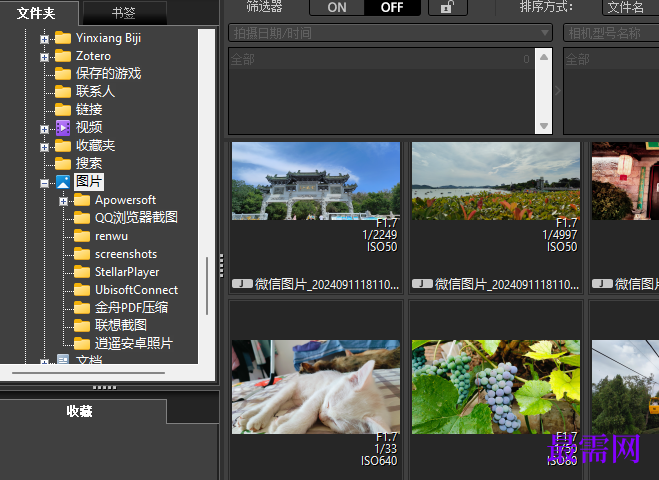
Task: Click the 逍遥安卓照片 folder icon
Action: 82,344
